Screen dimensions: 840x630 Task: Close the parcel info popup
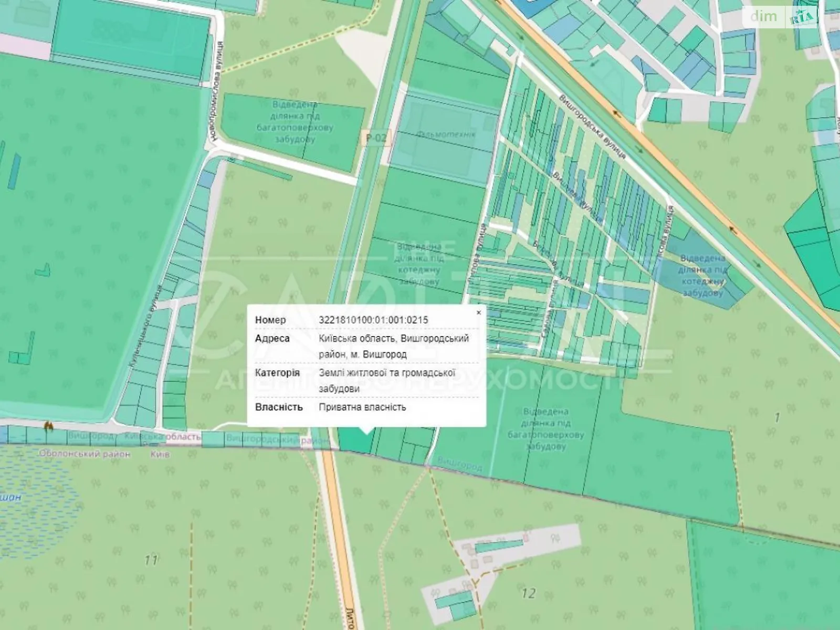(x=478, y=312)
